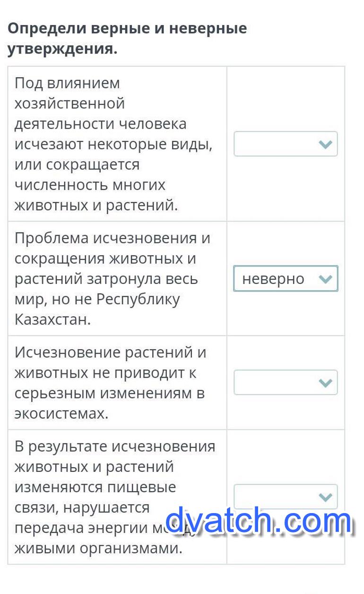The width and height of the screenshot is (364, 594).
Task: Click the chevron arrow in the third answer dropdown
Action: tap(326, 382)
